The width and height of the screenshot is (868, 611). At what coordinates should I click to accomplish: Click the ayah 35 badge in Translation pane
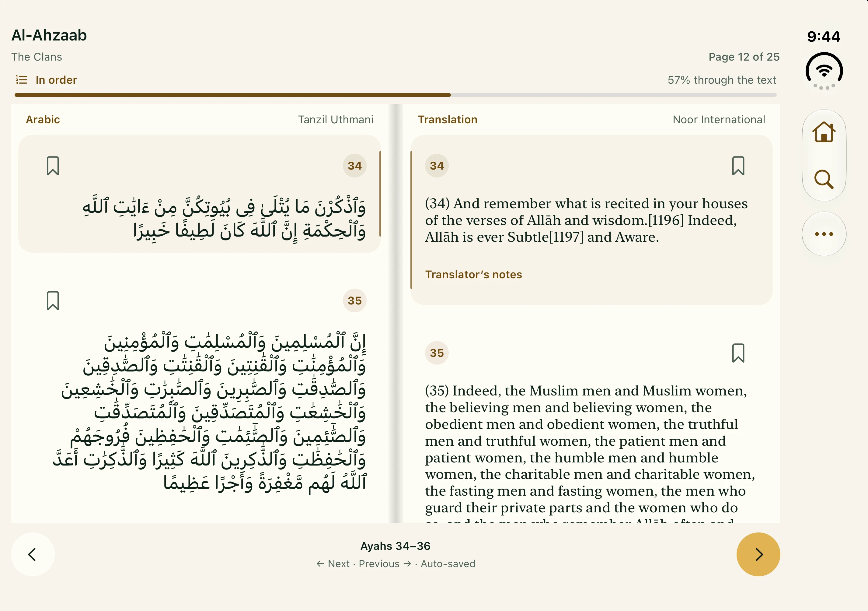click(437, 353)
